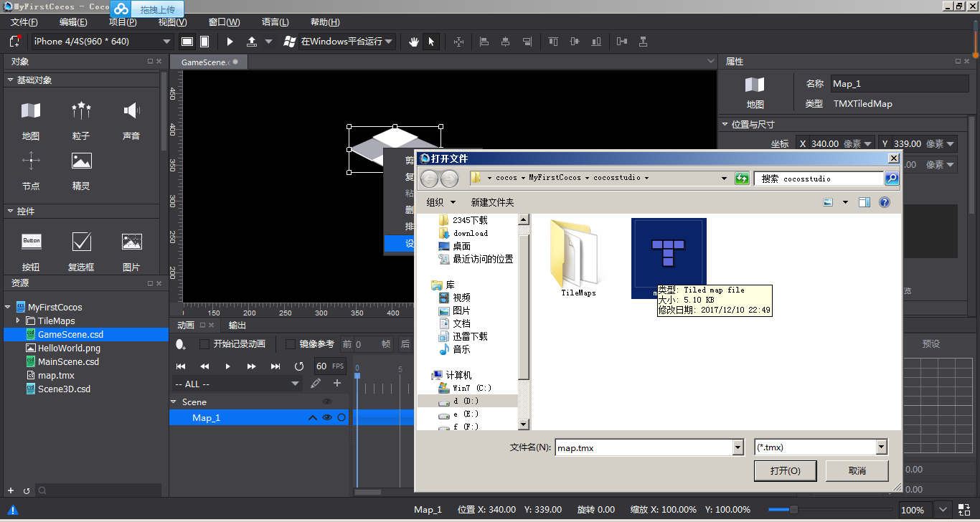Jump to first frame in animation

181,366
